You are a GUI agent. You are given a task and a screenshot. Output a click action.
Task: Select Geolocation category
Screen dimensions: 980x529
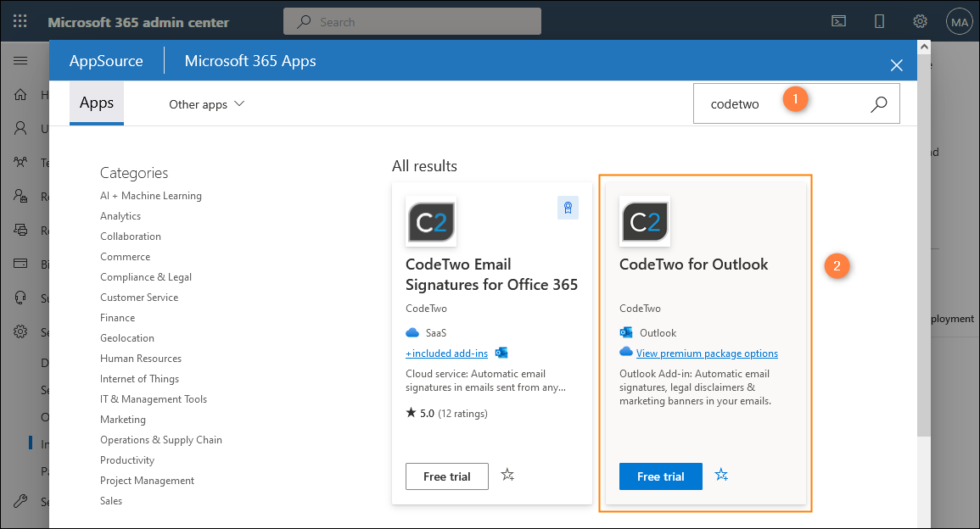pyautogui.click(x=127, y=338)
